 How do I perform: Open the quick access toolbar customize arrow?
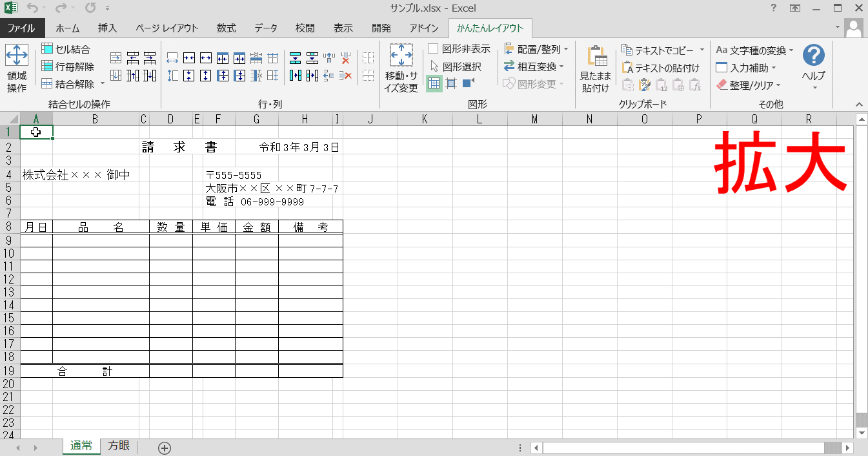(x=107, y=9)
